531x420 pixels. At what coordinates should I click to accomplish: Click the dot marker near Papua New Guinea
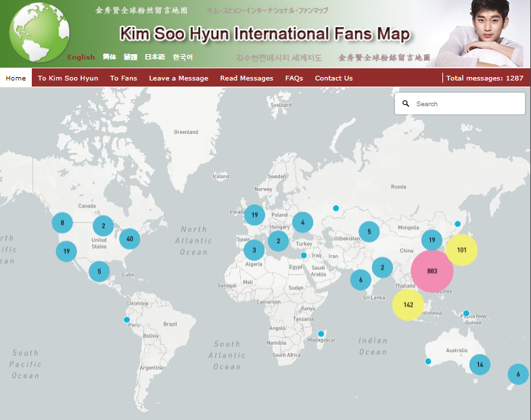click(x=466, y=313)
